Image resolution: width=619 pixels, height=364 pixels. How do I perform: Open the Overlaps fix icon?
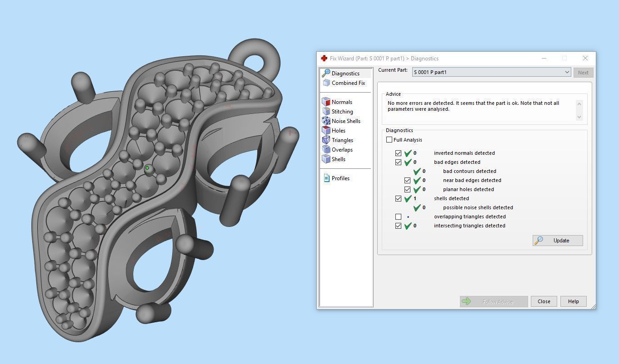pos(326,149)
